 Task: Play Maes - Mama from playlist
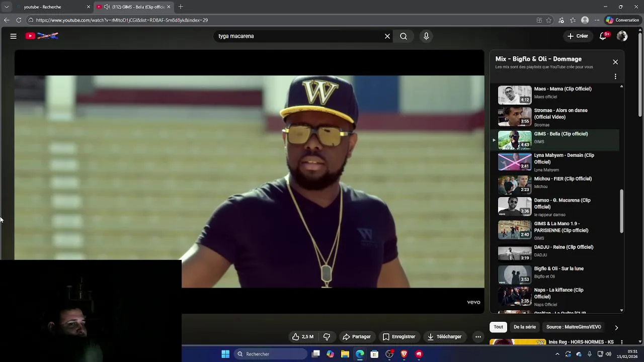[556, 94]
